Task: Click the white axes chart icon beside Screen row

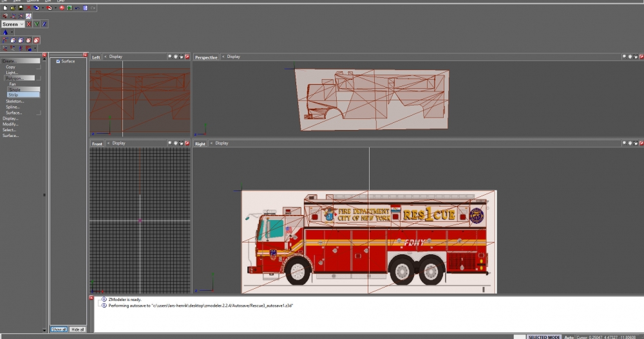Action: coord(29,16)
